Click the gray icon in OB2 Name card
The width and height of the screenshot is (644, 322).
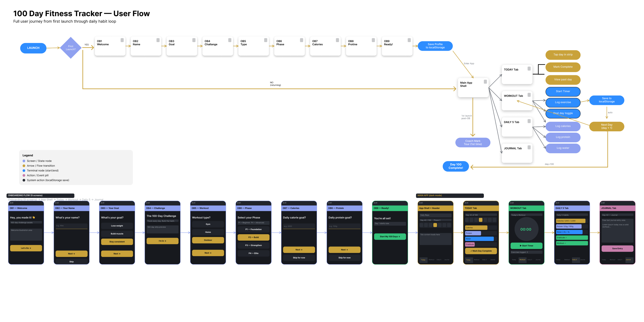click(x=158, y=40)
